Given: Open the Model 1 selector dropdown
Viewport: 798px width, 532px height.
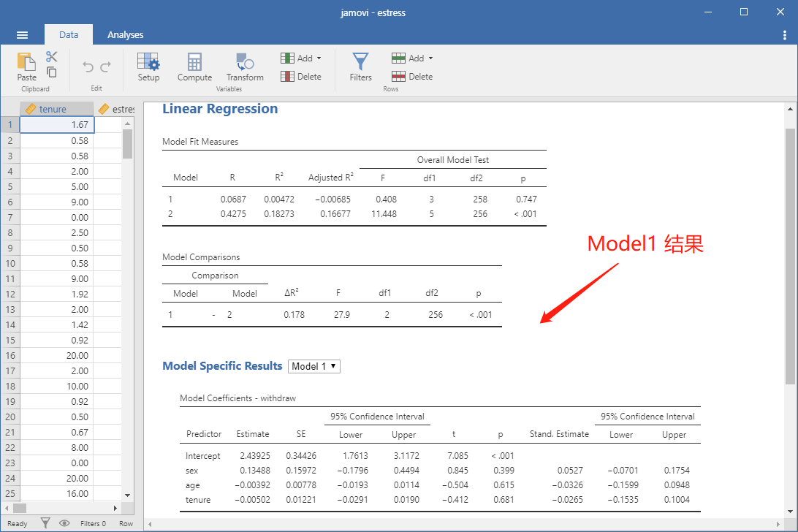Looking at the screenshot, I should pyautogui.click(x=314, y=367).
